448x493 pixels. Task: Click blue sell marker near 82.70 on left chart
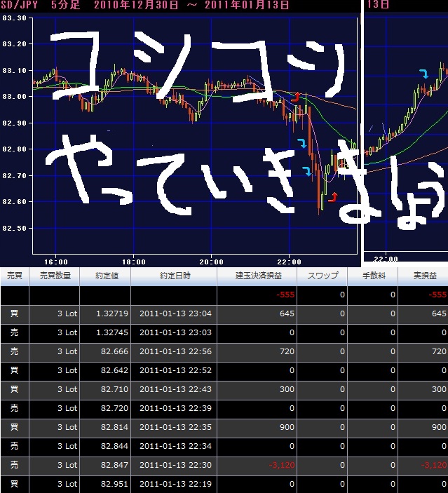click(x=307, y=171)
